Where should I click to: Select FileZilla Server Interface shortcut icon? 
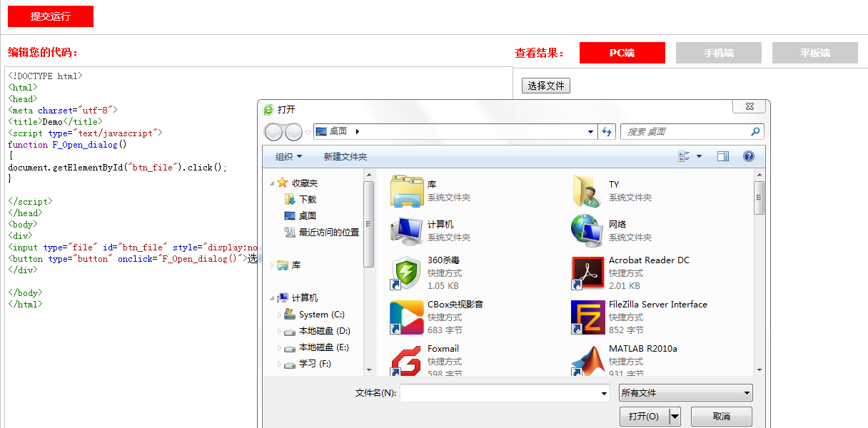(x=588, y=317)
